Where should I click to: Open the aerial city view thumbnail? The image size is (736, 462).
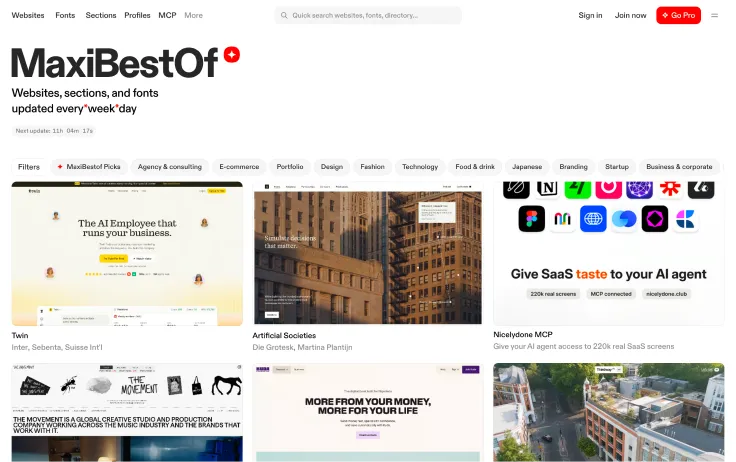(609, 412)
